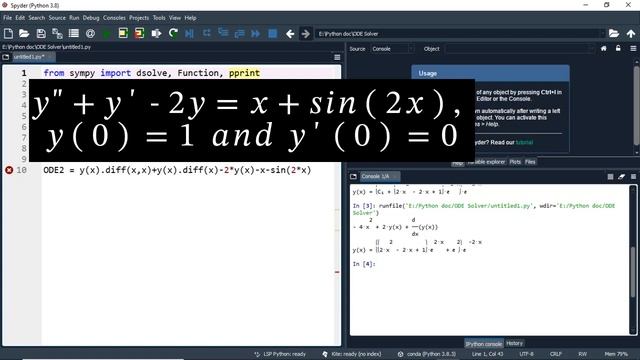Browse editor tabs with the folder icon
The height and width of the screenshot is (360, 640).
[6, 57]
